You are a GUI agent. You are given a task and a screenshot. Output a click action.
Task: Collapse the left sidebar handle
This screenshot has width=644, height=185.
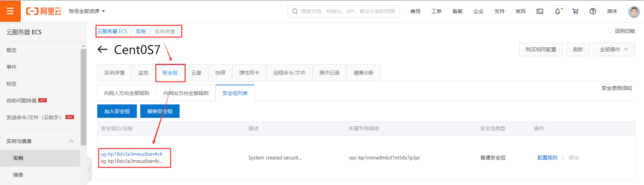[89, 169]
